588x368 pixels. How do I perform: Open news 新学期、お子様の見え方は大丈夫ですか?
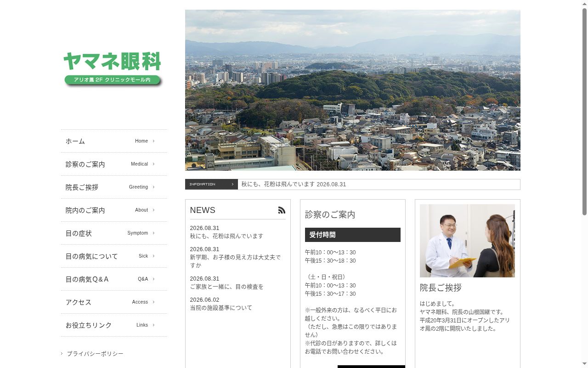tap(235, 261)
